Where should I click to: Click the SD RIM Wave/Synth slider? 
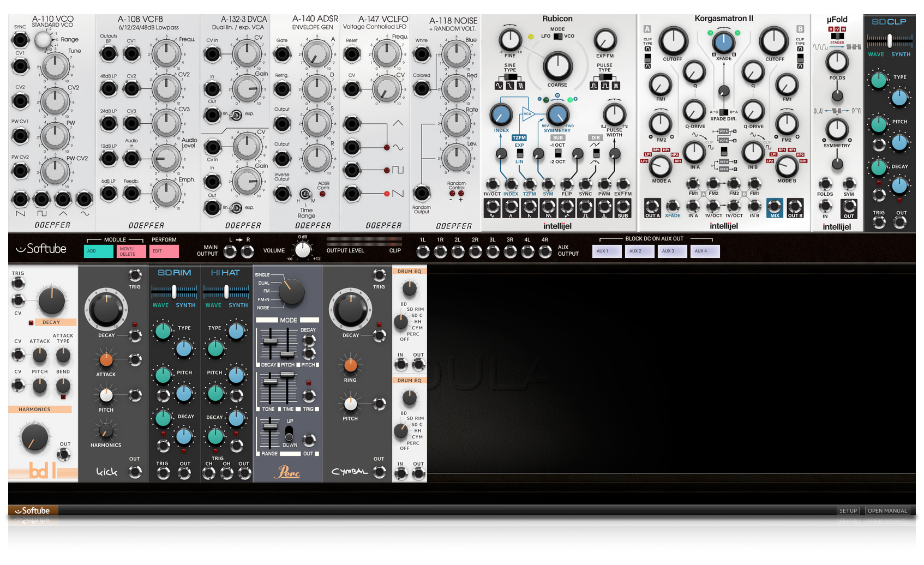coord(174,292)
